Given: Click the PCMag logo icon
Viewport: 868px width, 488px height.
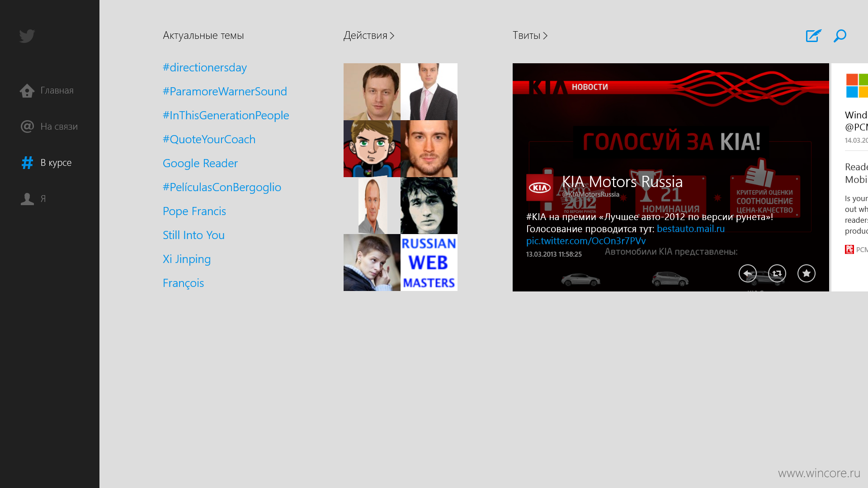Looking at the screenshot, I should coord(849,249).
